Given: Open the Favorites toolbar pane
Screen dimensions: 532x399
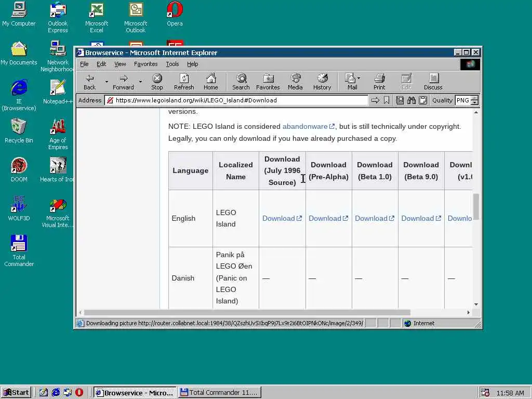Looking at the screenshot, I should 268,82.
